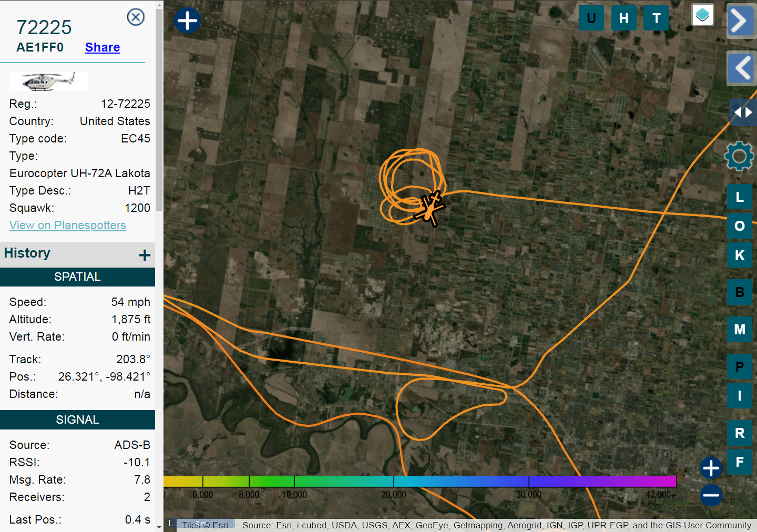757x532 pixels.
Task: Click the 72225 callsign heading
Action: click(44, 27)
